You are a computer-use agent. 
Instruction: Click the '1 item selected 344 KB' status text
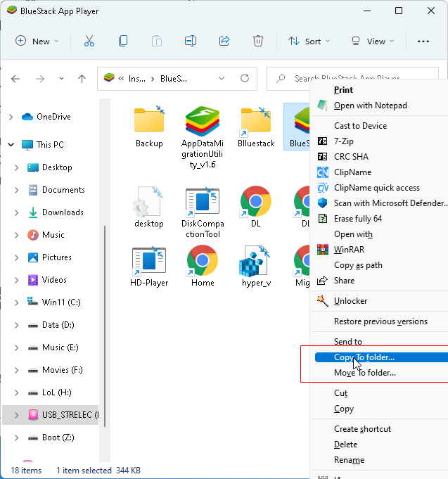pyautogui.click(x=98, y=471)
